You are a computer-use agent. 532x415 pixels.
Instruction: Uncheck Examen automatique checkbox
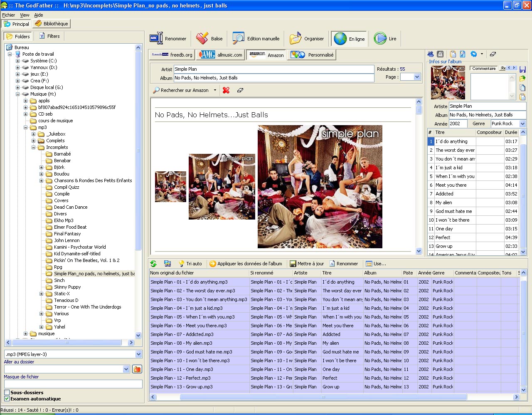point(7,399)
